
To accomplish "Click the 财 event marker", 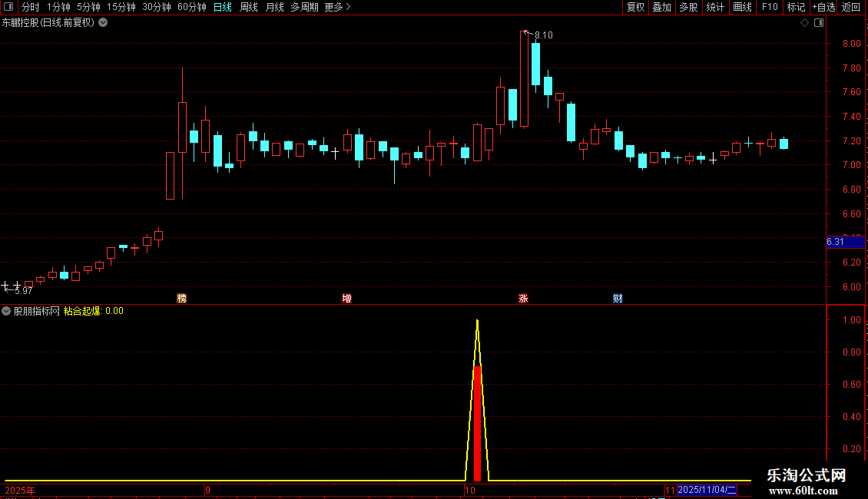I will point(618,298).
